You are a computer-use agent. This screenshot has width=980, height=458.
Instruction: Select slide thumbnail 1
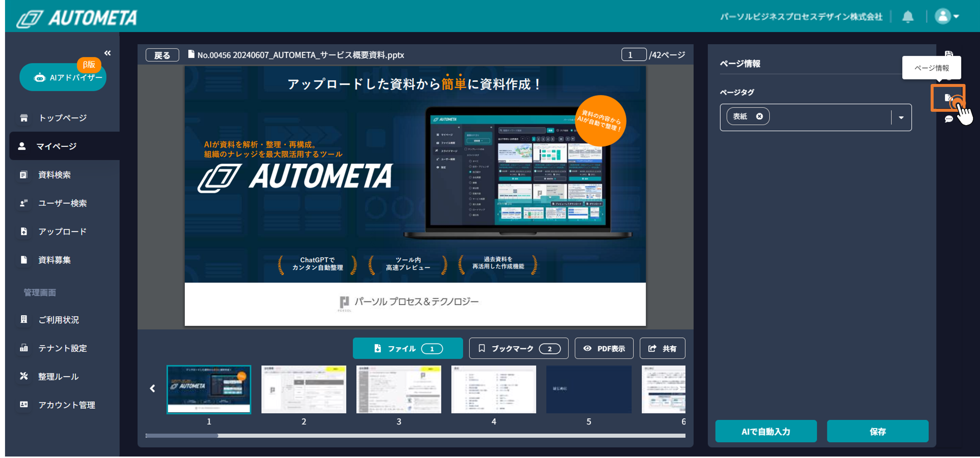pos(209,390)
